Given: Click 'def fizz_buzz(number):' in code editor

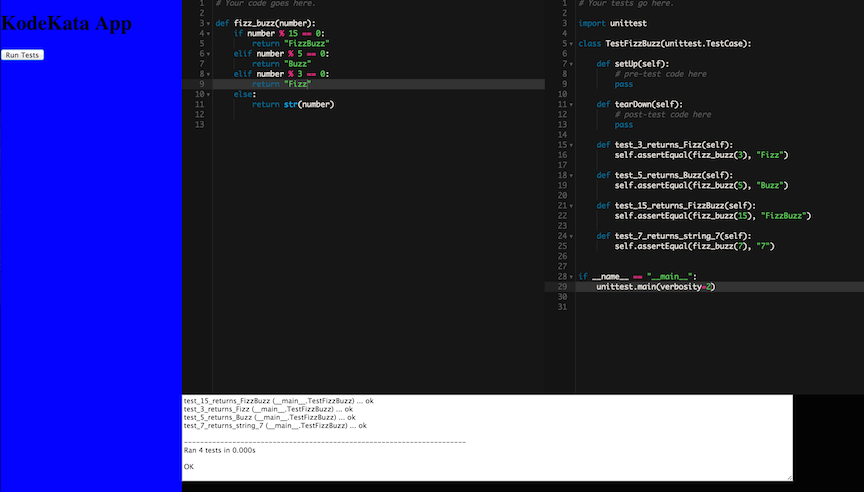Looking at the screenshot, I should point(265,23).
